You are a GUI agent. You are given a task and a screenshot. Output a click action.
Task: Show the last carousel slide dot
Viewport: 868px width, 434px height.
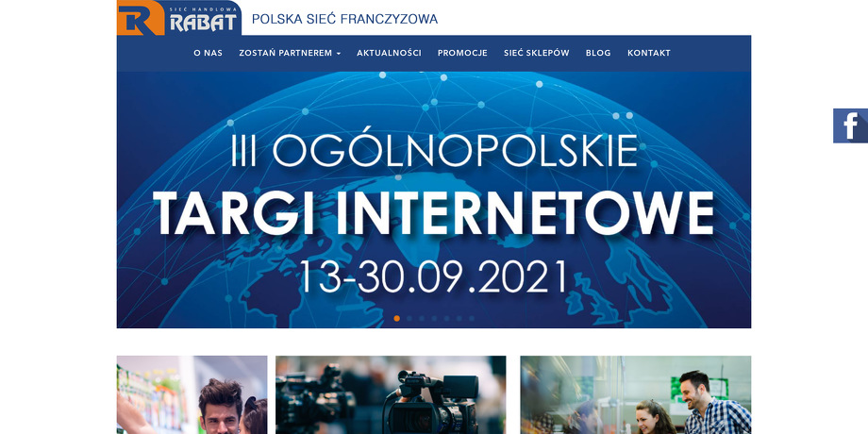[x=472, y=318]
